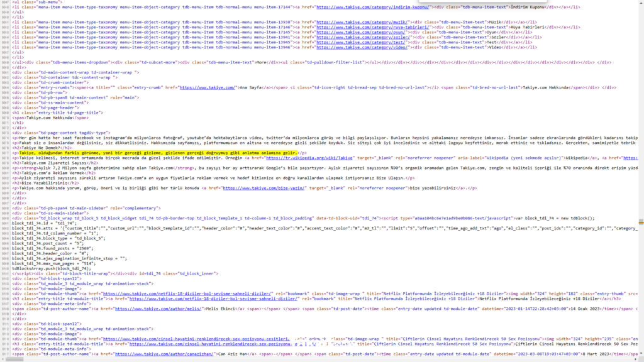Open the indirim-kuponu category URL
The height and width of the screenshot is (362, 644).
pyautogui.click(x=373, y=7)
